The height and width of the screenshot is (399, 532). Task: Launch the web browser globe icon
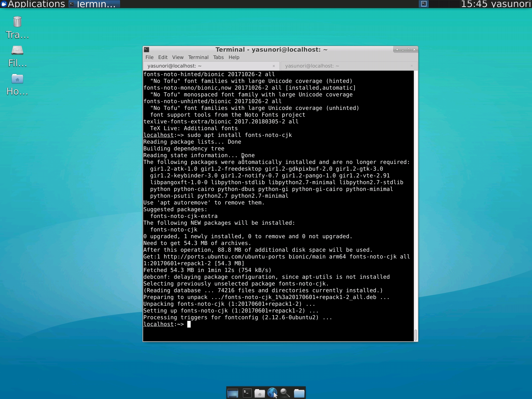[272, 393]
